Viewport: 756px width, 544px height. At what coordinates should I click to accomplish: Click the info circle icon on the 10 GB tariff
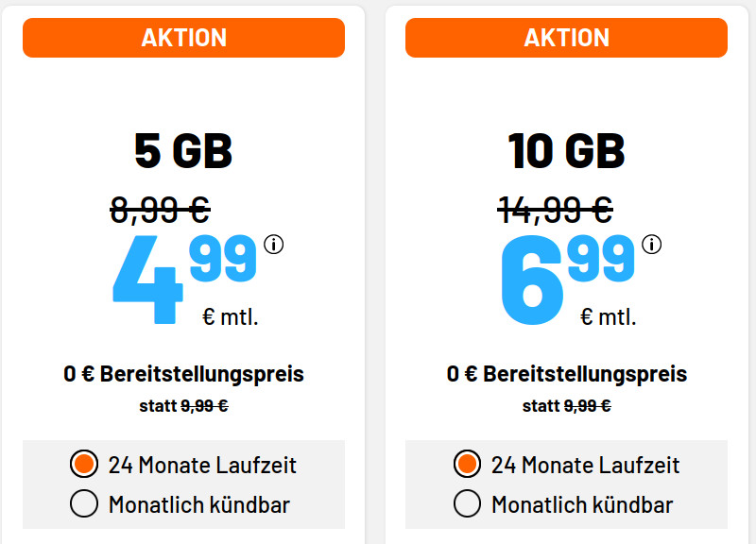pyautogui.click(x=650, y=244)
